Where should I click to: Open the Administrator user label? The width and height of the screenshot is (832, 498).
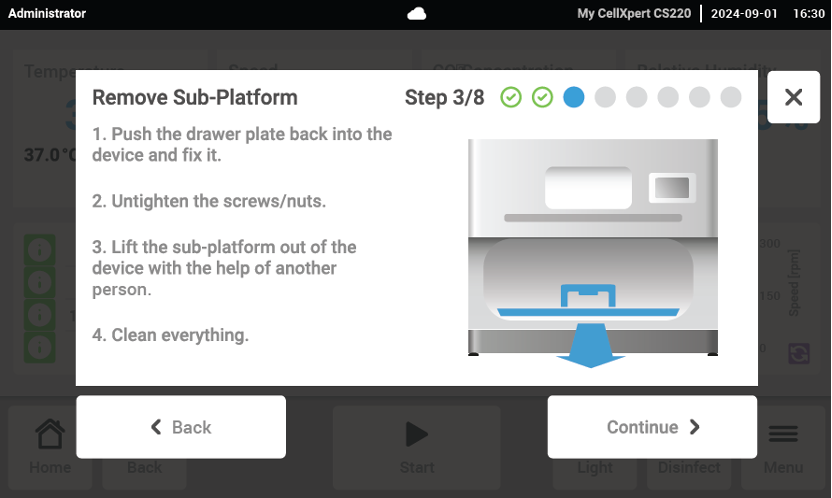point(47,14)
